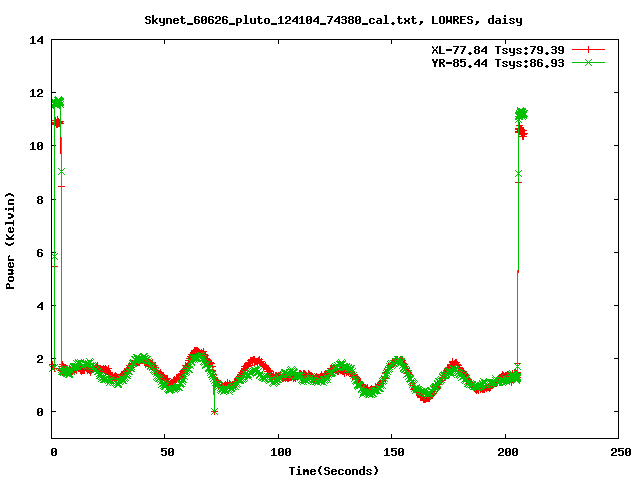The width and height of the screenshot is (640, 480).
Task: Click the x-axis tick label 200
Action: point(507,452)
